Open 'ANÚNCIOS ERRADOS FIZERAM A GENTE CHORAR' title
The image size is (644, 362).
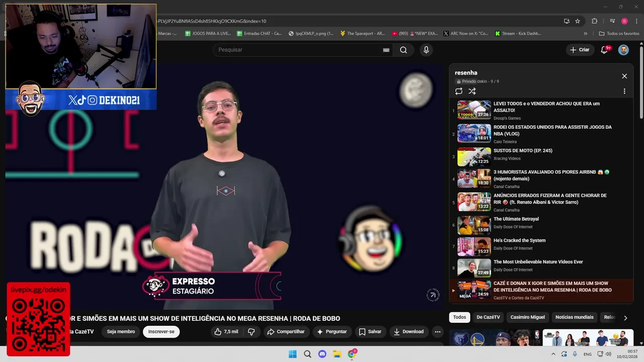(550, 199)
